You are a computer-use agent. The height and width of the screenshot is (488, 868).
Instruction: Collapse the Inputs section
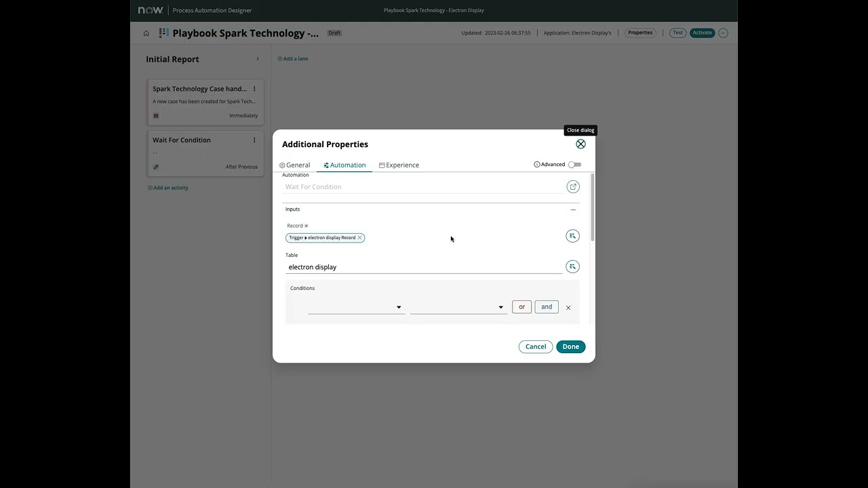tap(573, 209)
